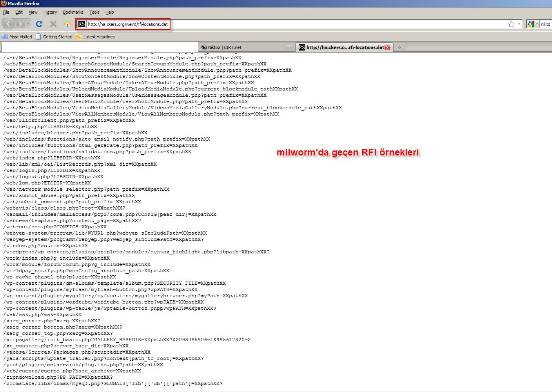This screenshot has width=552, height=392.
Task: Click the /webnews/template.php line
Action: coord(72,220)
